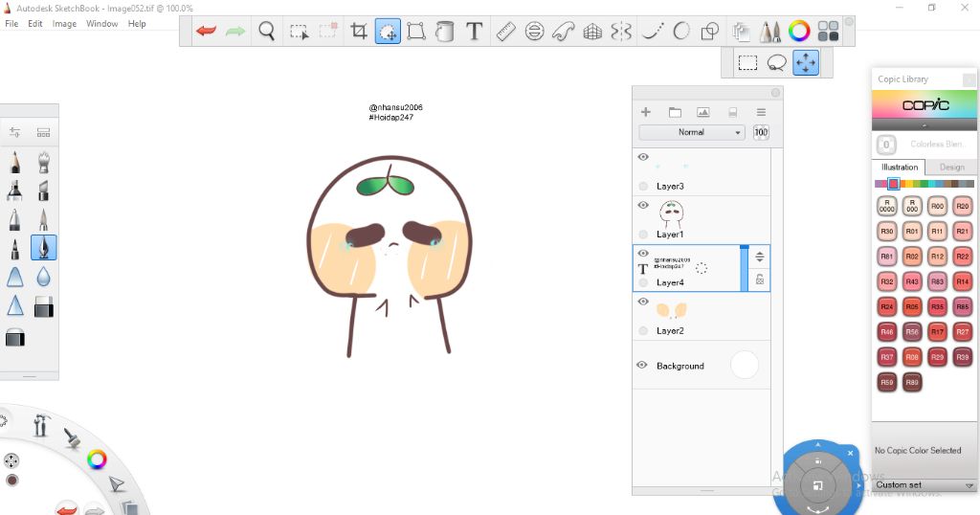980x515 pixels.
Task: Click the Undo red arrow
Action: point(206,32)
